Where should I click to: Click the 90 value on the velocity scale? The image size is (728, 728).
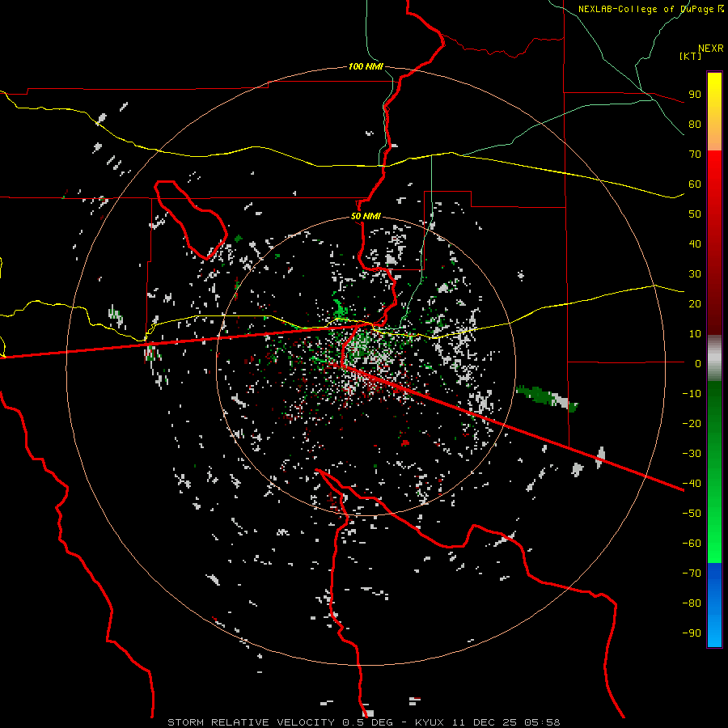click(x=695, y=95)
